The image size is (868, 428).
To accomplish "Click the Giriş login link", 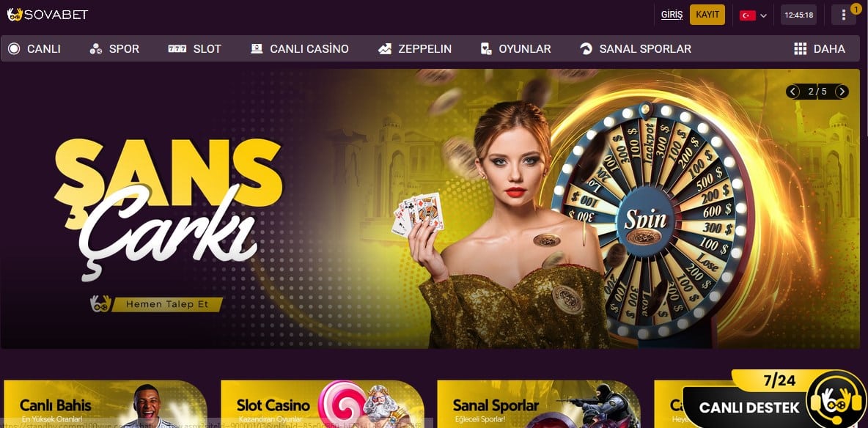I will click(672, 15).
